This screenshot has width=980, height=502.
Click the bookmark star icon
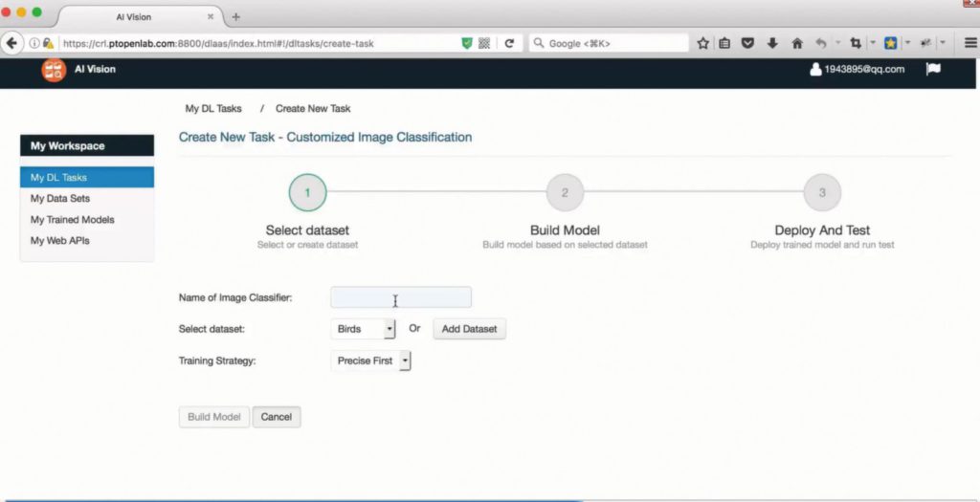[702, 43]
